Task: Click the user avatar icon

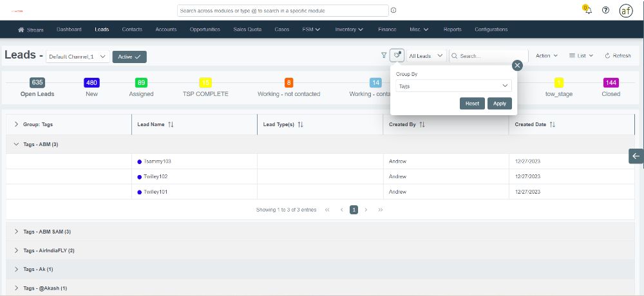Action: point(625,10)
